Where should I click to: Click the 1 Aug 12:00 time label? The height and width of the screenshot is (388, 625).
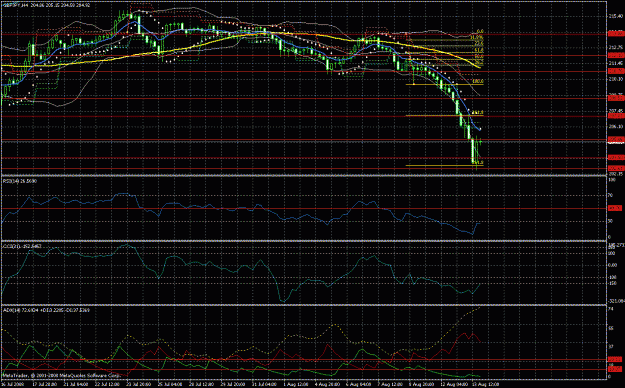pos(295,385)
